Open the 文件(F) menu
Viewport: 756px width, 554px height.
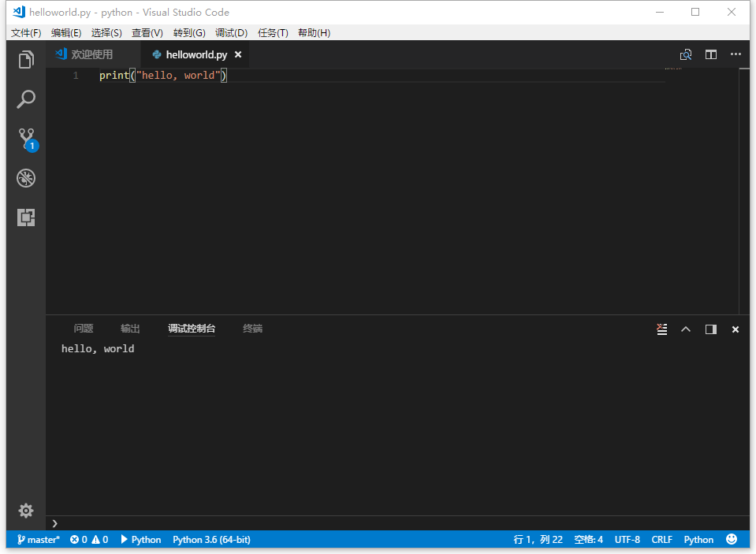point(26,33)
